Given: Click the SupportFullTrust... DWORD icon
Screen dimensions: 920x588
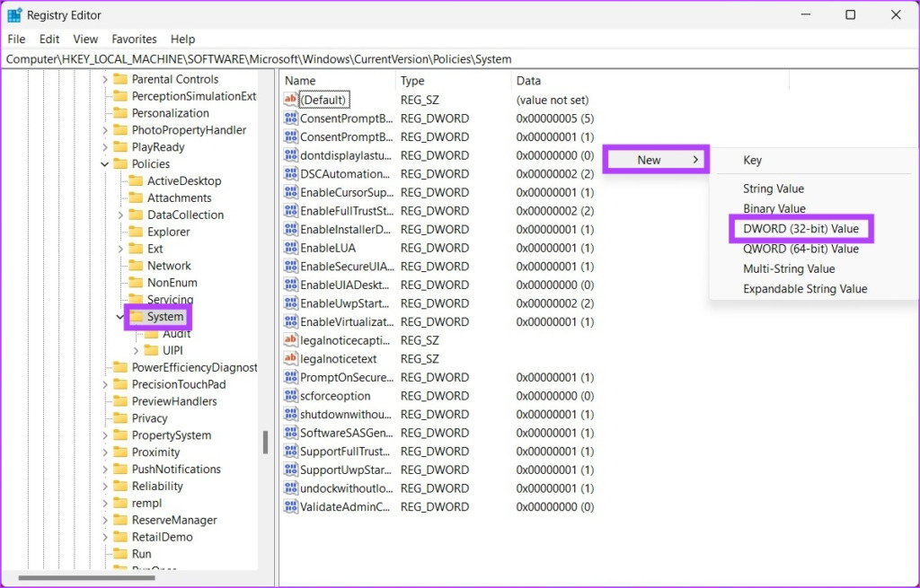Looking at the screenshot, I should point(290,451).
